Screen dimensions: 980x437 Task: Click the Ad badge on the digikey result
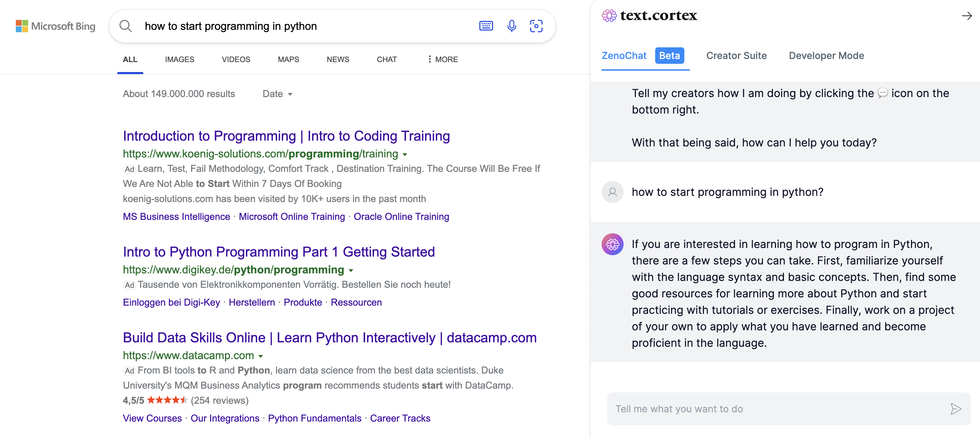coord(129,285)
